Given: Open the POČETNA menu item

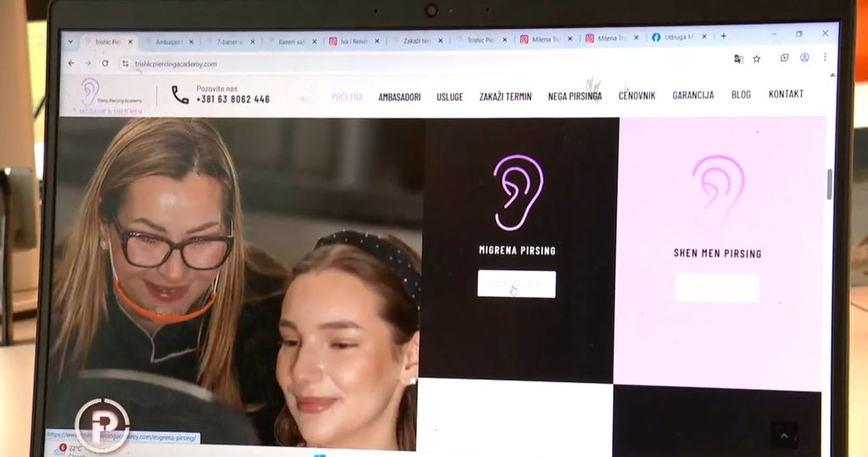Looking at the screenshot, I should point(347,97).
